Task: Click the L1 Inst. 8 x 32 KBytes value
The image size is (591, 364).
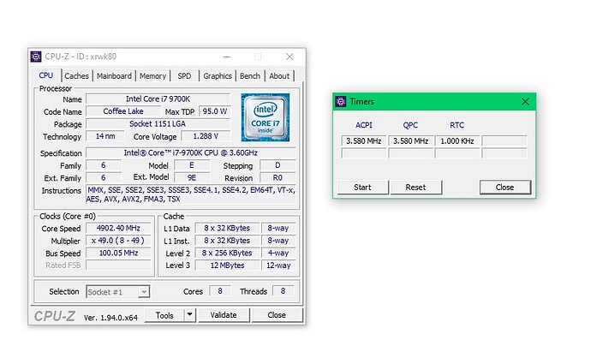Action: tap(227, 241)
